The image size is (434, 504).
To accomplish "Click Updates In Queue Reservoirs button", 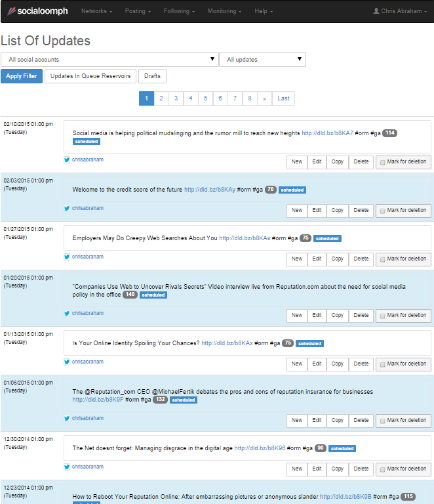I will (x=91, y=76).
